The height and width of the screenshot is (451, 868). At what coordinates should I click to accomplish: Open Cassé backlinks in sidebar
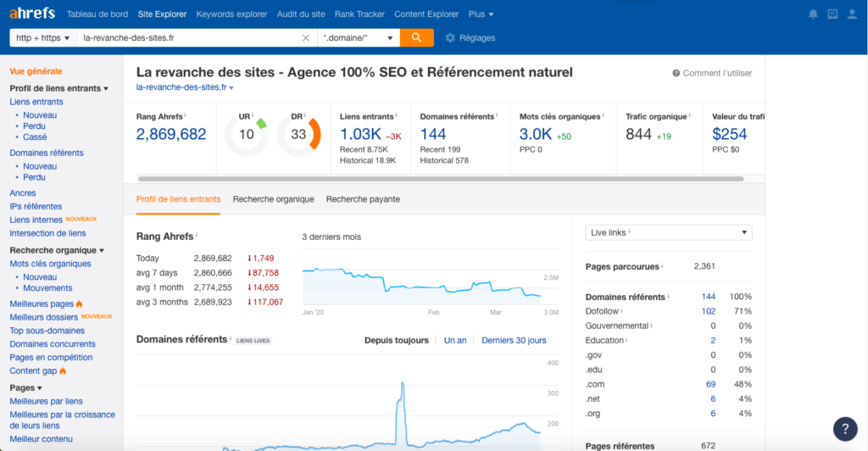click(x=35, y=137)
